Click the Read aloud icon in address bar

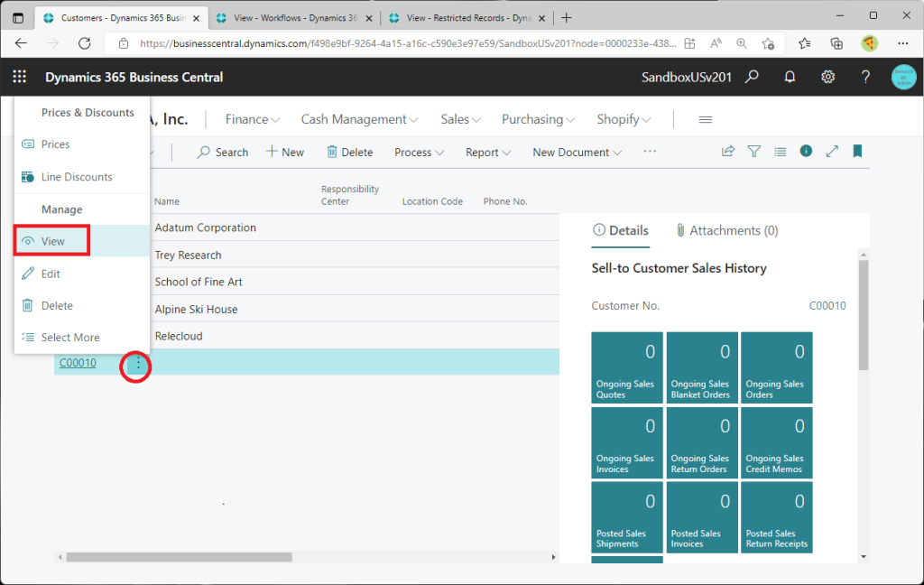point(716,43)
